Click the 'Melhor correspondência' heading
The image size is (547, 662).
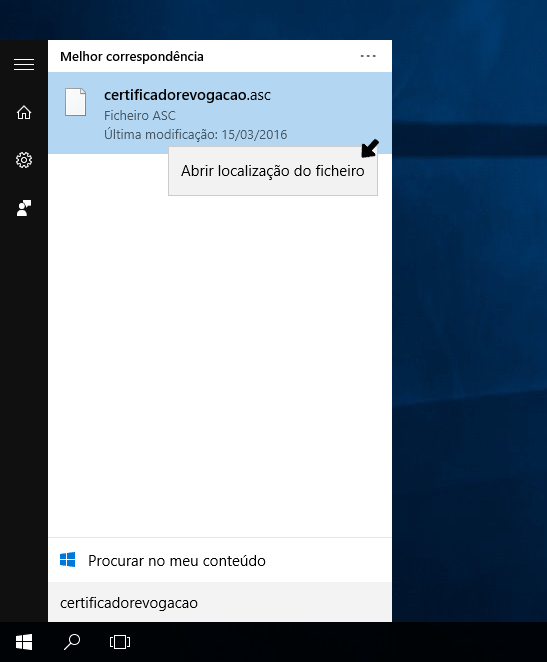coord(132,57)
